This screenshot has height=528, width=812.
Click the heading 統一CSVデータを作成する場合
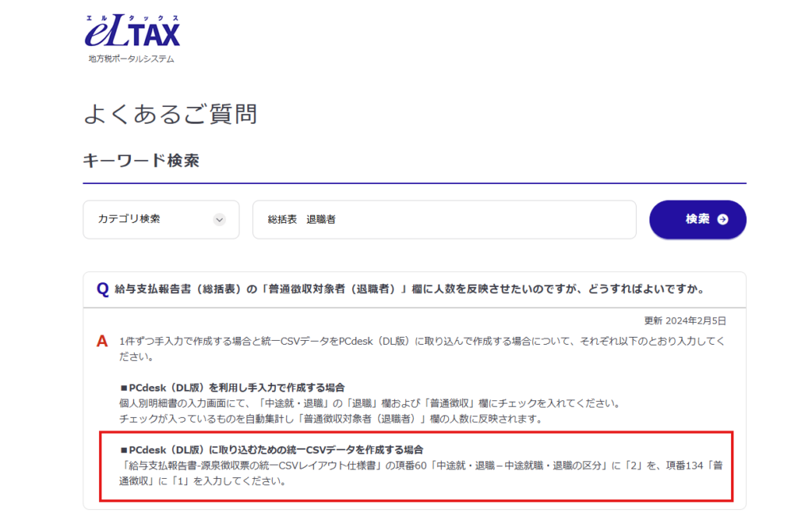click(270, 450)
